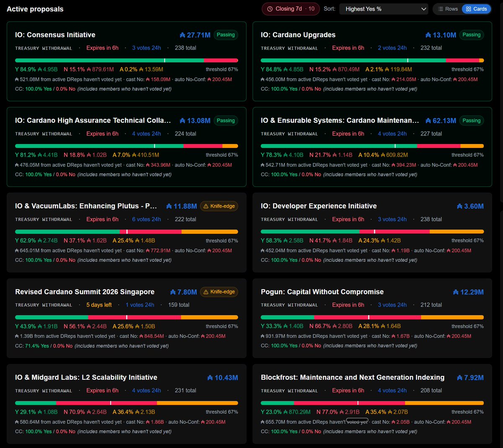The height and width of the screenshot is (448, 503).
Task: Click 208 total on Blockfrost card
Action: click(431, 390)
